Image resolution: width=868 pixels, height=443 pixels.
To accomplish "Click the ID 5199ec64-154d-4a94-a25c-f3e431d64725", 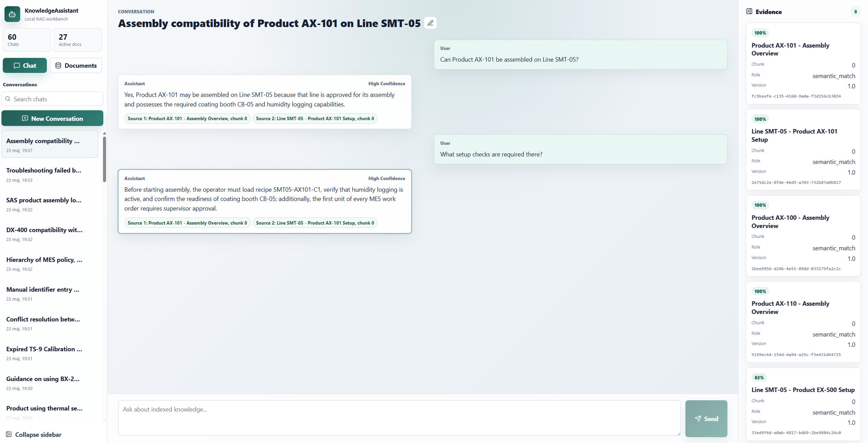I will (x=796, y=355).
